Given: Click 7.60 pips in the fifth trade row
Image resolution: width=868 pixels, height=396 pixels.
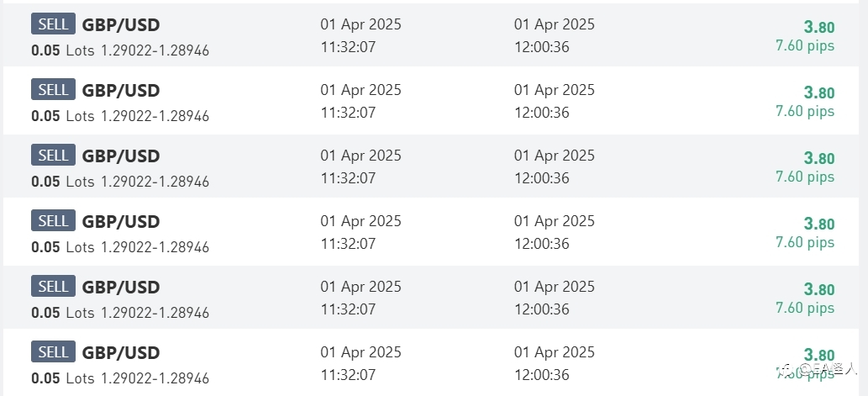Looking at the screenshot, I should (x=805, y=308).
